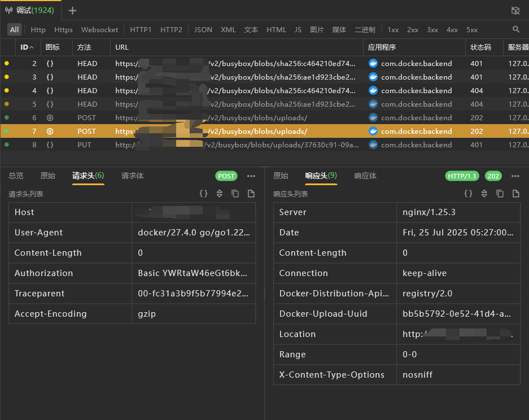Click the search magnifier icon in the filter bar
The width and height of the screenshot is (529, 420).
[516, 29]
